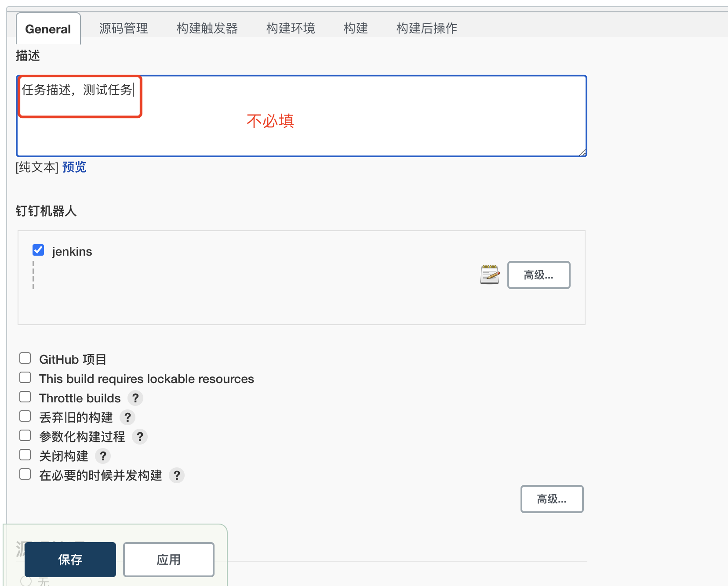The height and width of the screenshot is (586, 728).
Task: Enable the GitHub 项目 checkbox
Action: coord(25,358)
